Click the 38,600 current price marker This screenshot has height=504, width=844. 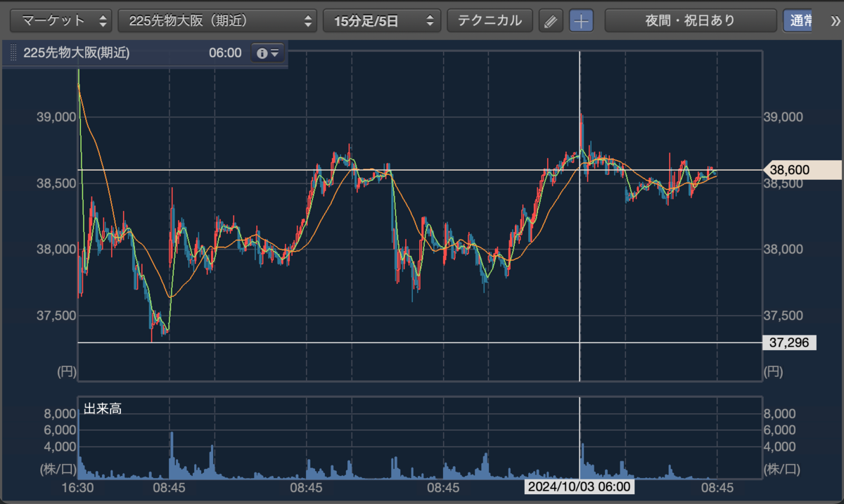coord(801,169)
